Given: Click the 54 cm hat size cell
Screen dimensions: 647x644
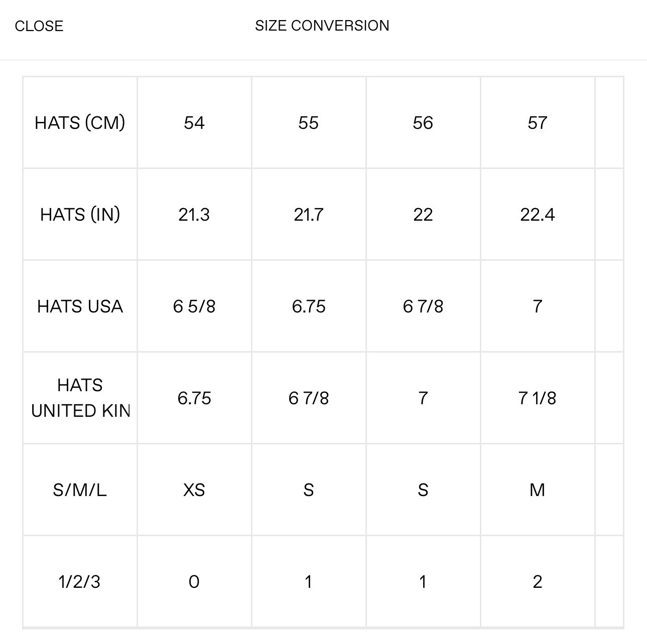Looking at the screenshot, I should pos(194,123).
